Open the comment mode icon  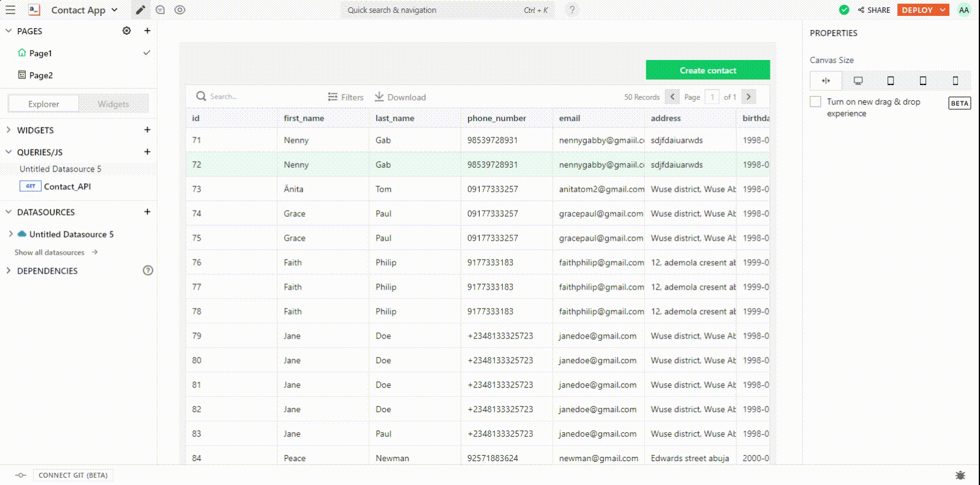tap(160, 10)
